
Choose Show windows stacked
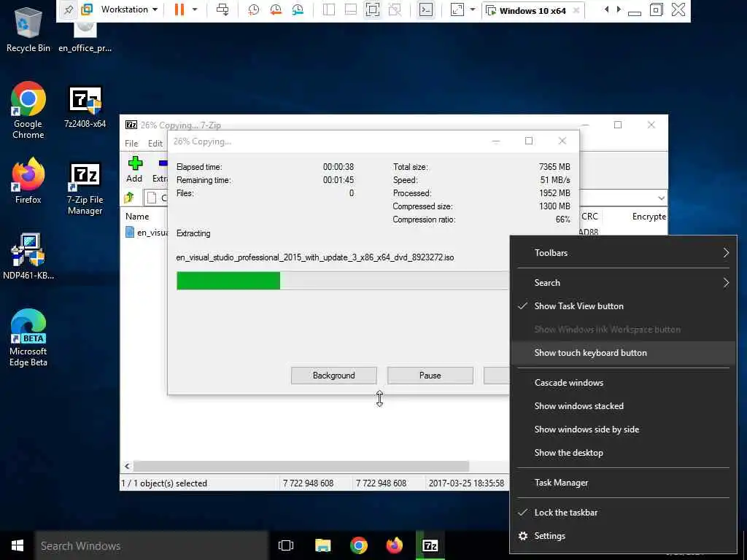click(x=623, y=406)
